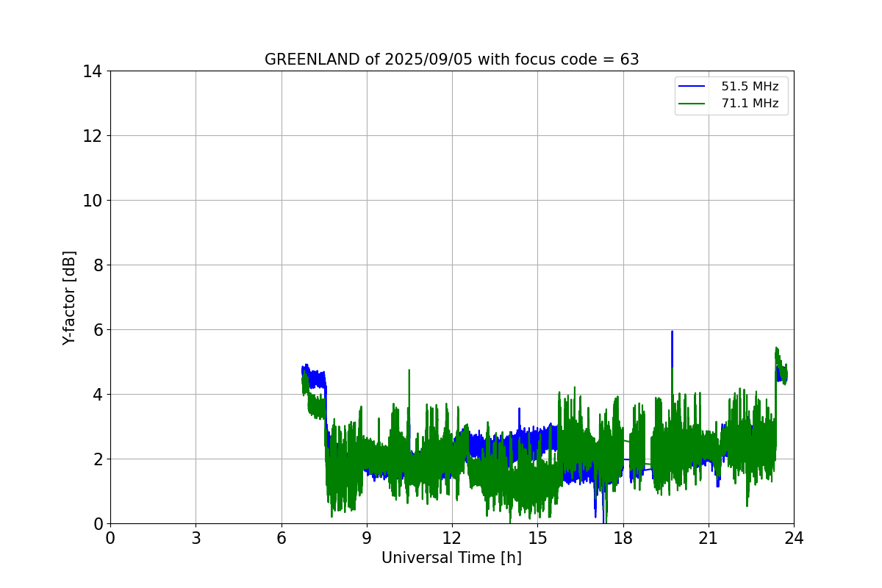
Task: Click the x-axis tick label 18
Action: [x=623, y=538]
